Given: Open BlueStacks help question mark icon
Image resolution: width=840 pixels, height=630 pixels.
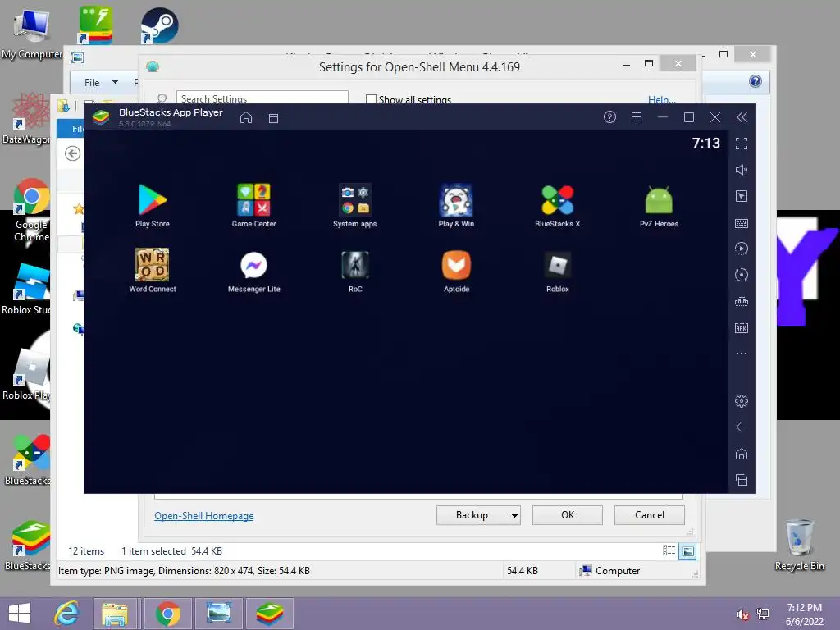Looking at the screenshot, I should pos(609,116).
